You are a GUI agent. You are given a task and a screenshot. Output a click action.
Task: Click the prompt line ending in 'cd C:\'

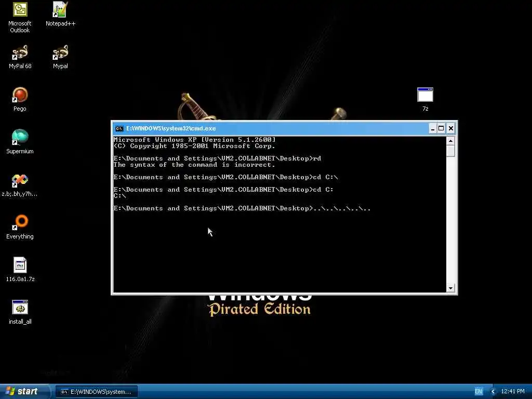coord(225,178)
